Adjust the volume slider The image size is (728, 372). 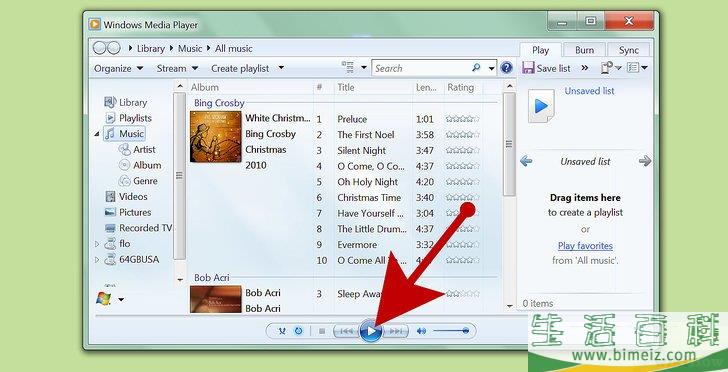[x=451, y=331]
